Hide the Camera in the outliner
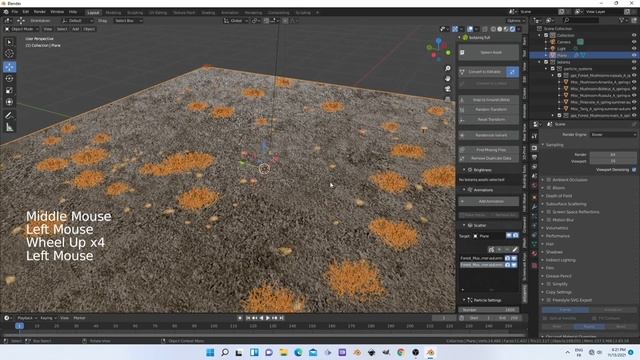Image resolution: width=640 pixels, height=360 pixels. click(634, 42)
